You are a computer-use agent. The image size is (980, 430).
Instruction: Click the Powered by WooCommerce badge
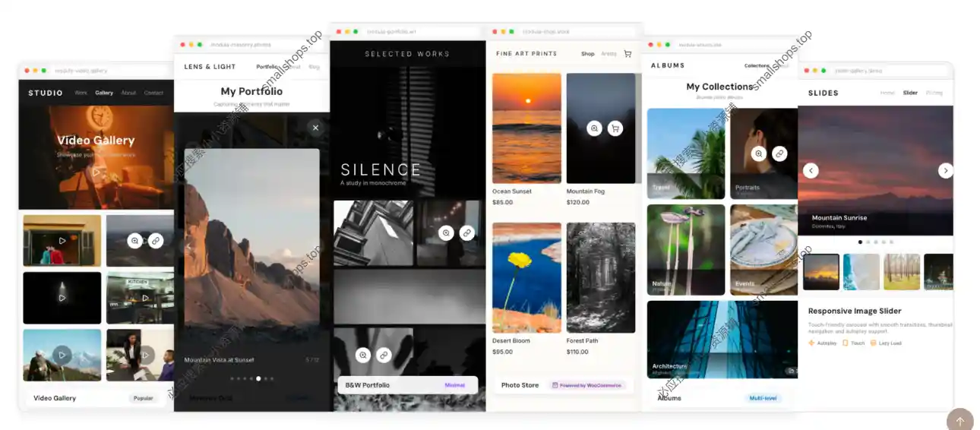(x=586, y=385)
